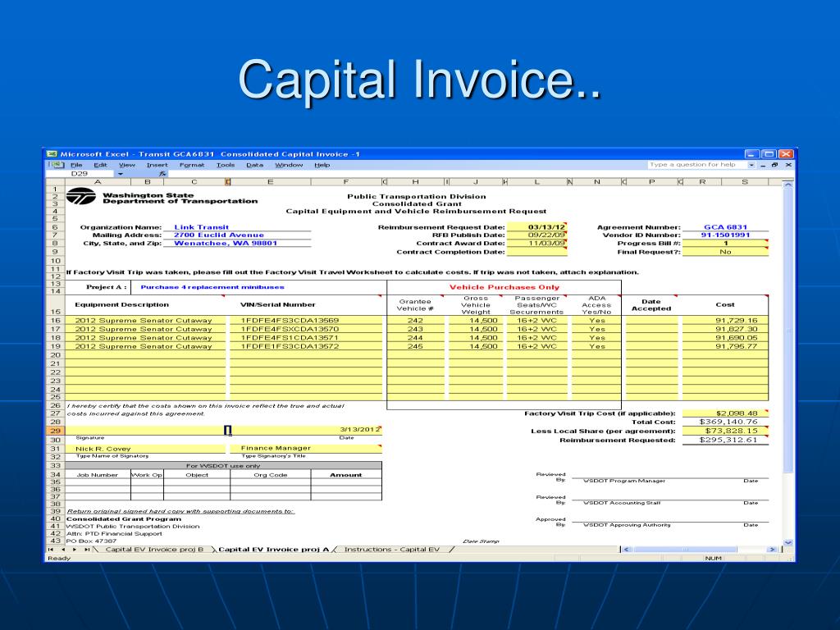Restore the inner workbook window

pos(774,165)
